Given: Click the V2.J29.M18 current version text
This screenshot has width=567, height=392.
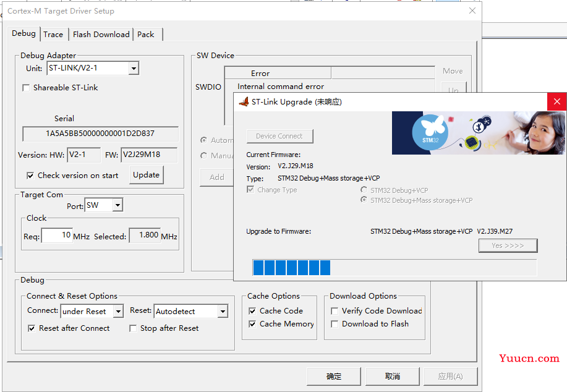Looking at the screenshot, I should coord(296,166).
